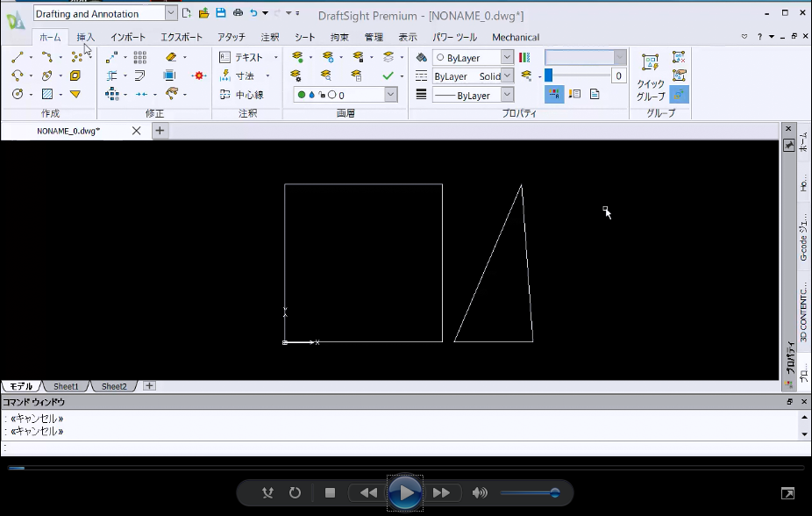The width and height of the screenshot is (812, 516).
Task: Toggle the highlighted properties palette icon
Action: tap(554, 94)
